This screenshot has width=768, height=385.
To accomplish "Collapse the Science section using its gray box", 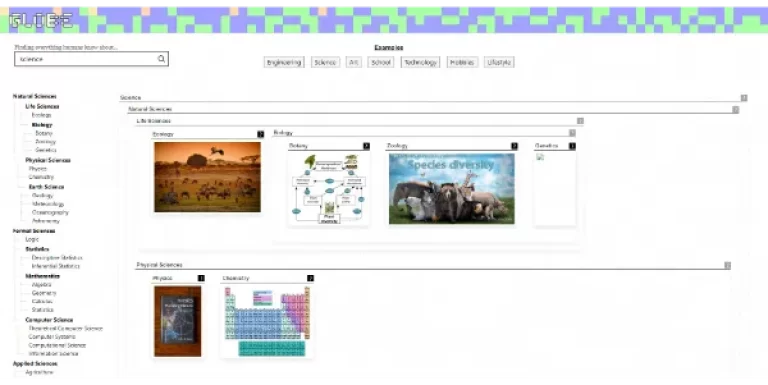I will (x=744, y=98).
